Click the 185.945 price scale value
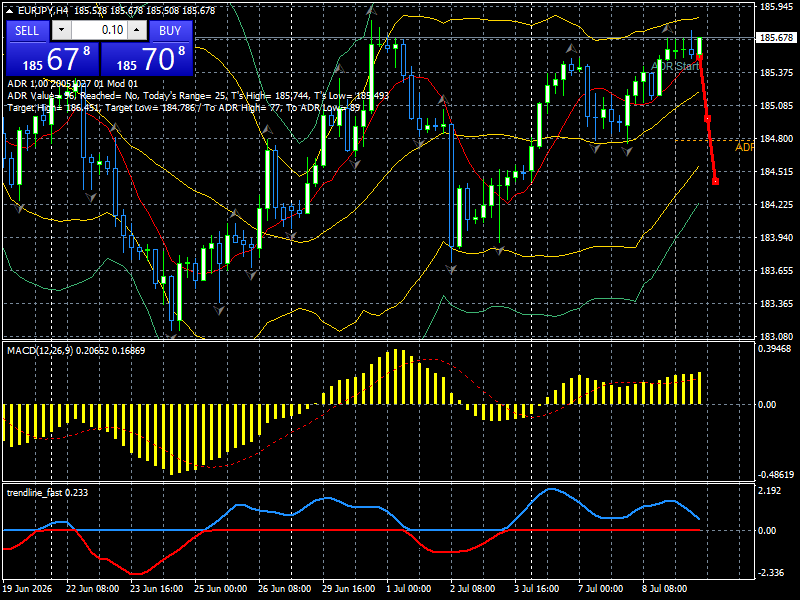The height and width of the screenshot is (600, 800). click(x=777, y=7)
